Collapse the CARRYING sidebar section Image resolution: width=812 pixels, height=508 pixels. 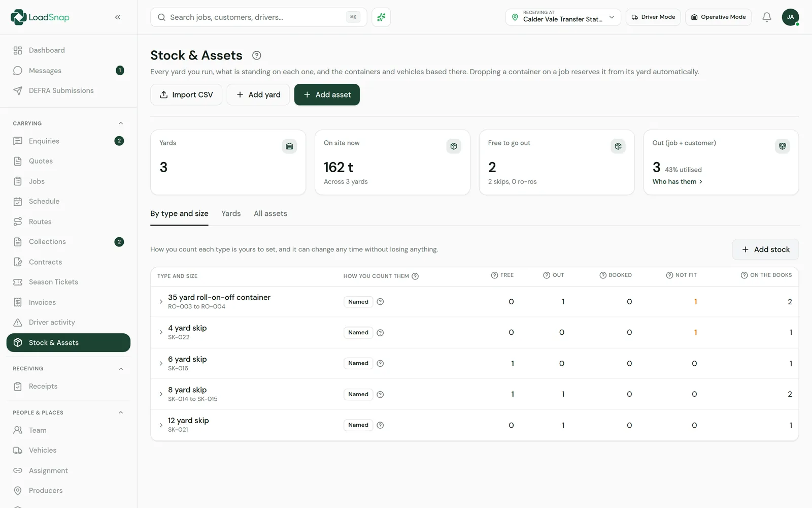tap(121, 123)
